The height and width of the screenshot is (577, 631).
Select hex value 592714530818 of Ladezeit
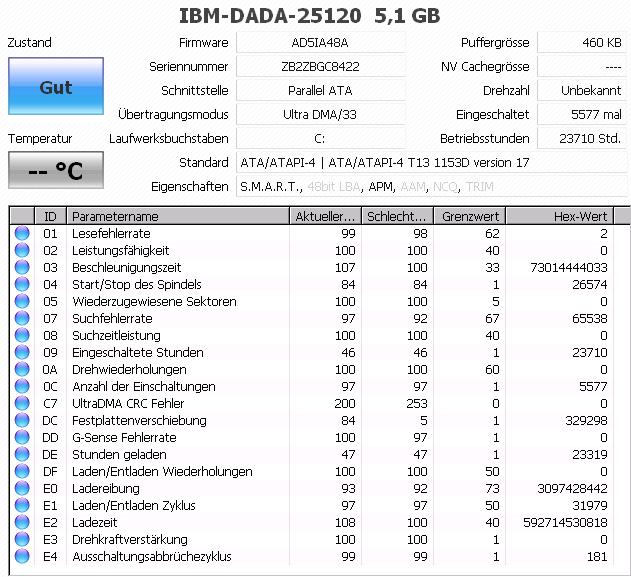click(565, 522)
